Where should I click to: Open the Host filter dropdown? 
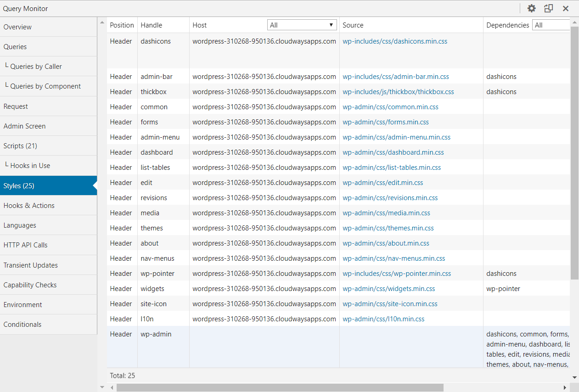tap(302, 25)
